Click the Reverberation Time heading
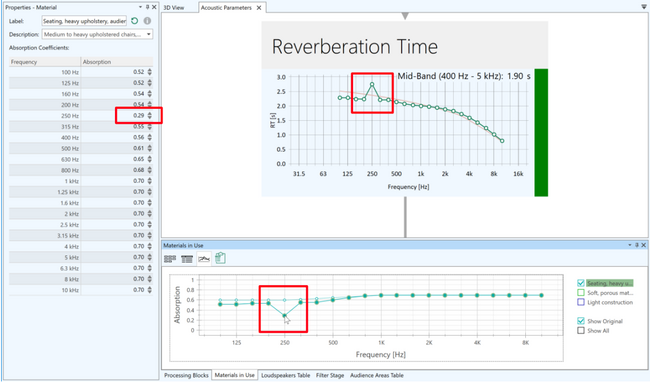 [354, 46]
